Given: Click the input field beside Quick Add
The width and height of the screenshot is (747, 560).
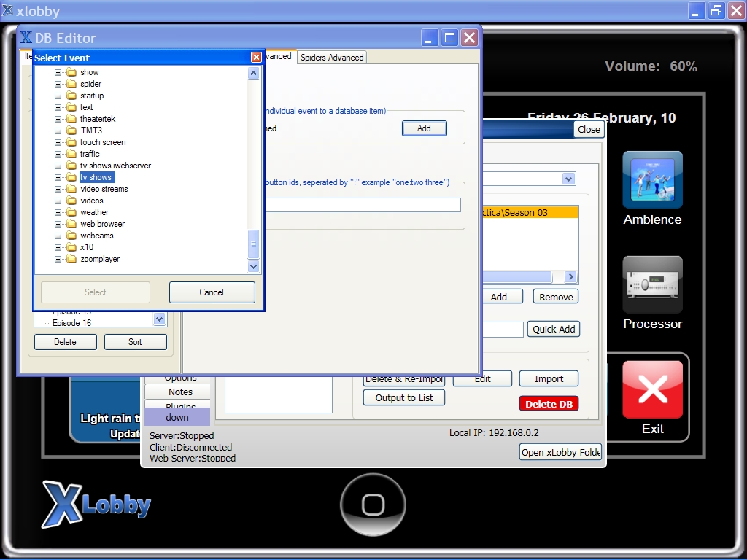Looking at the screenshot, I should [503, 329].
